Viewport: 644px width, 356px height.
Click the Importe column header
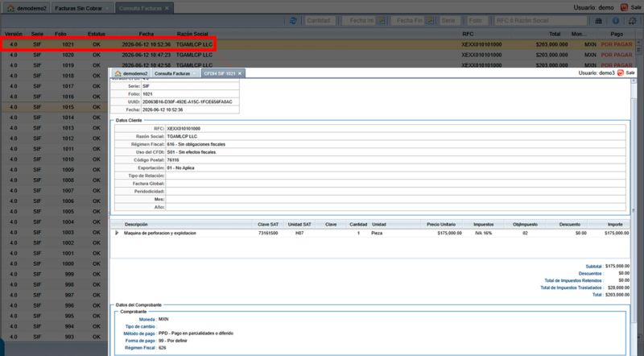point(615,225)
